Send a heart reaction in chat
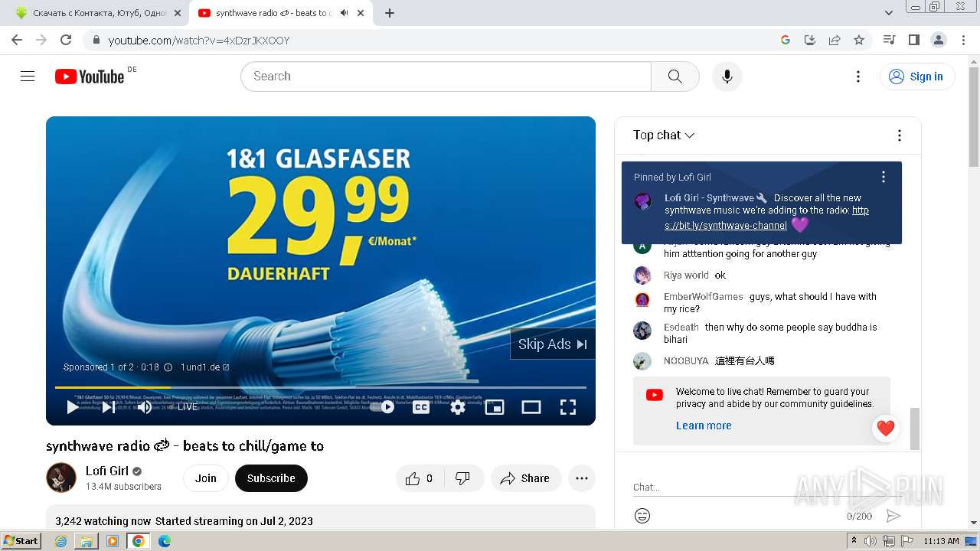 point(886,429)
